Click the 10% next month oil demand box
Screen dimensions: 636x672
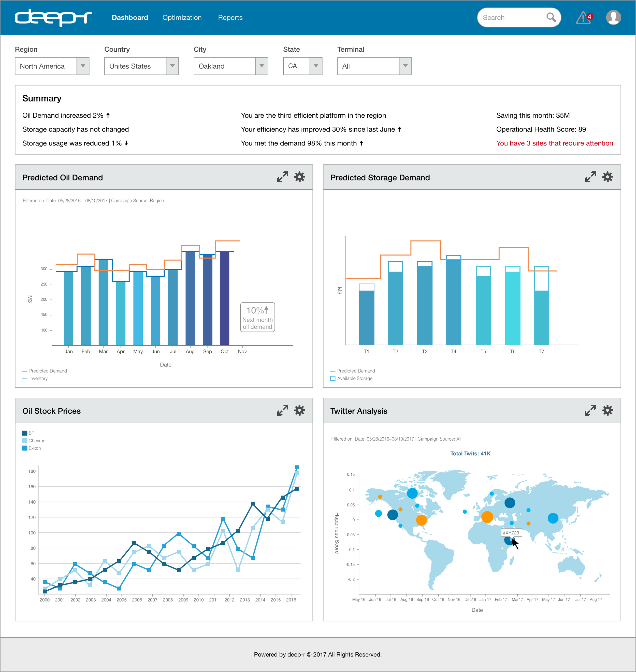[x=258, y=317]
